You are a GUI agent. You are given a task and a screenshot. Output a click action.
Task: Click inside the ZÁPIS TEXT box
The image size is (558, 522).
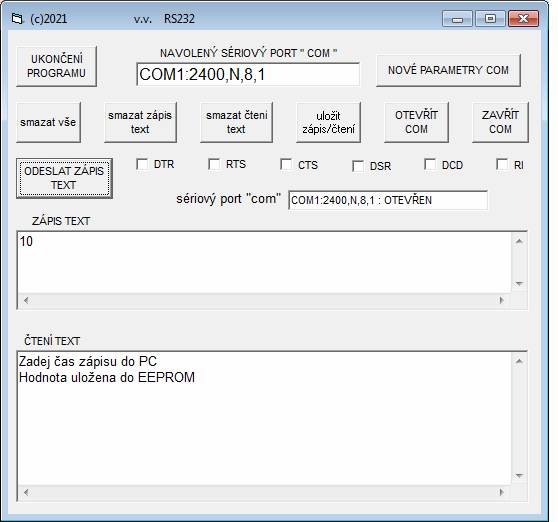tap(264, 263)
